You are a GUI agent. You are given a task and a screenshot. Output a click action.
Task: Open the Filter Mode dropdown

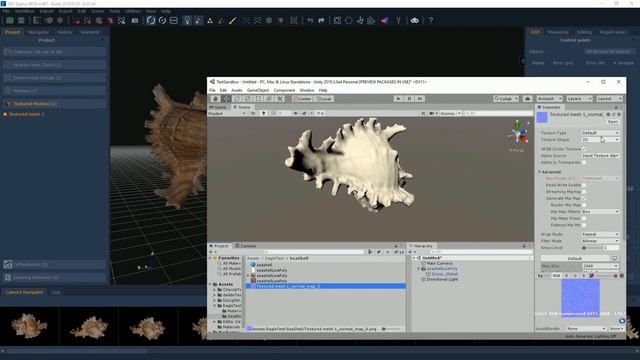(x=600, y=241)
